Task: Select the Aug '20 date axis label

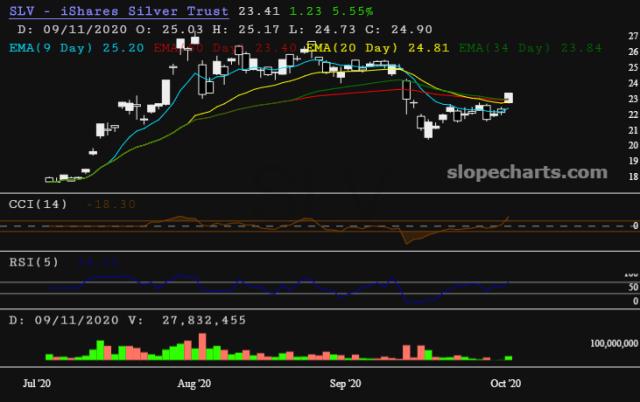Action: pyautogui.click(x=193, y=383)
